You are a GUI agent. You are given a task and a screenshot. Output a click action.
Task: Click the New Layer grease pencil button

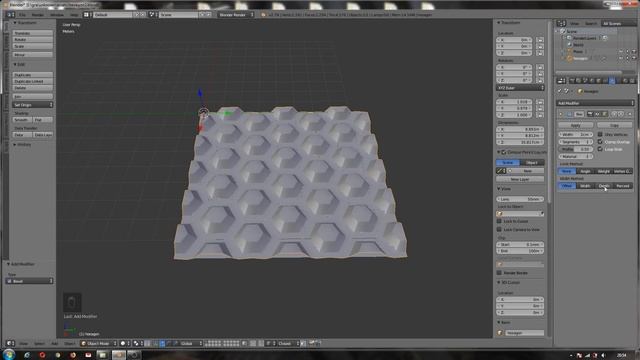[520, 179]
